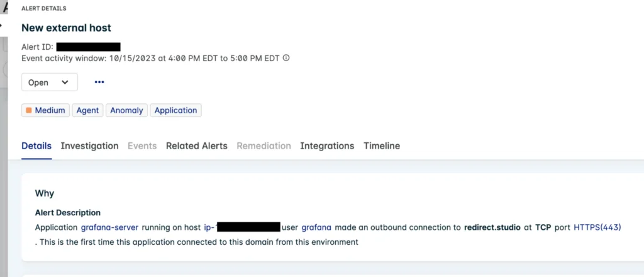View the Related Alerts tab

(196, 145)
